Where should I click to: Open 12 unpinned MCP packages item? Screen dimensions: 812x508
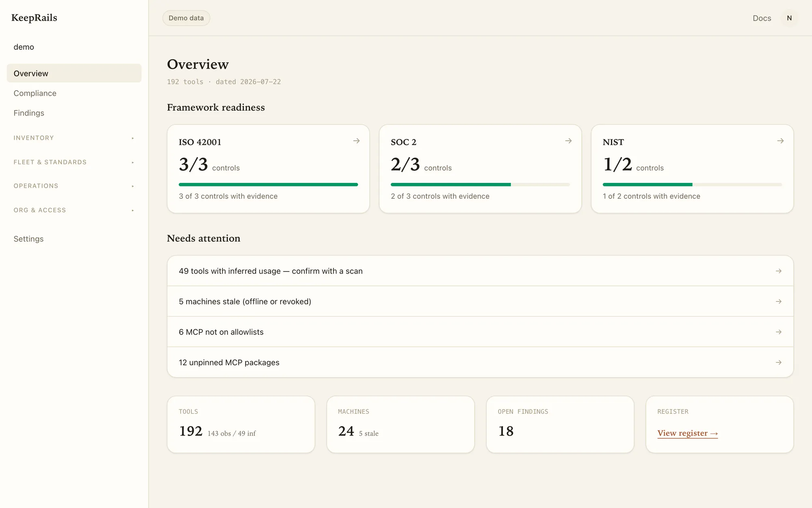(x=480, y=363)
